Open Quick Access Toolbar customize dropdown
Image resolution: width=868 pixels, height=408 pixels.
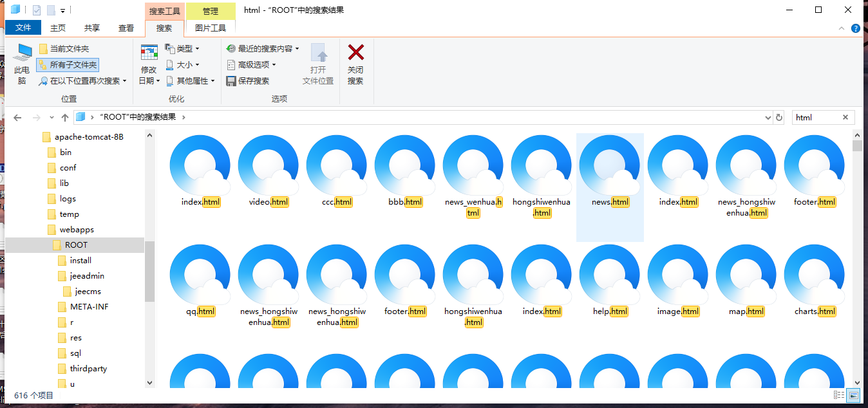click(62, 10)
